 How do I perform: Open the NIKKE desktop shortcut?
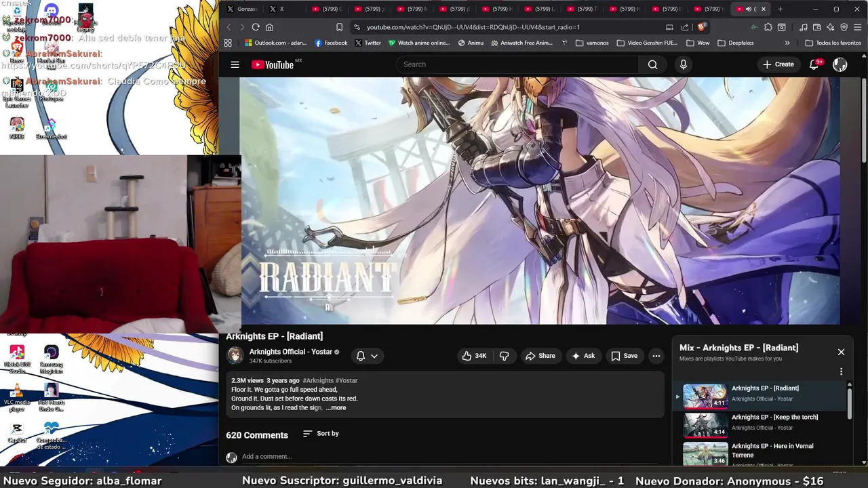tap(17, 128)
